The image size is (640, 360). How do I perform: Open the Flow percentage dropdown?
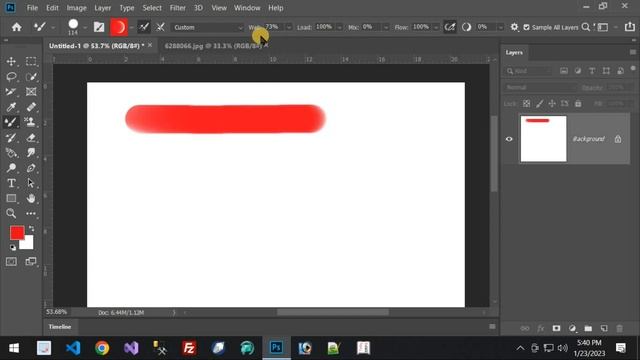pyautogui.click(x=436, y=27)
